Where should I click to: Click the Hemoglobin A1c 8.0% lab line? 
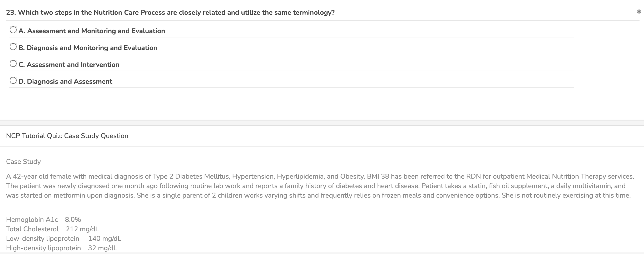(43, 219)
